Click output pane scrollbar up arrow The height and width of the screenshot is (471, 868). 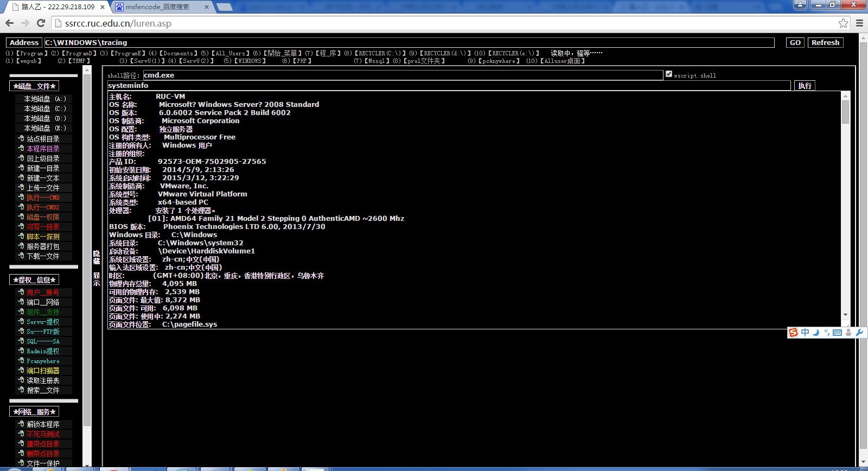(x=845, y=96)
